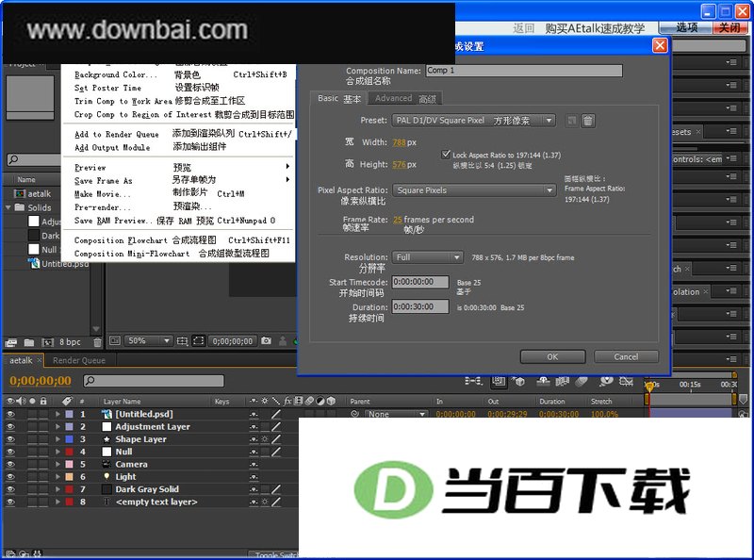Create a new folder in Project panel

tap(29, 342)
